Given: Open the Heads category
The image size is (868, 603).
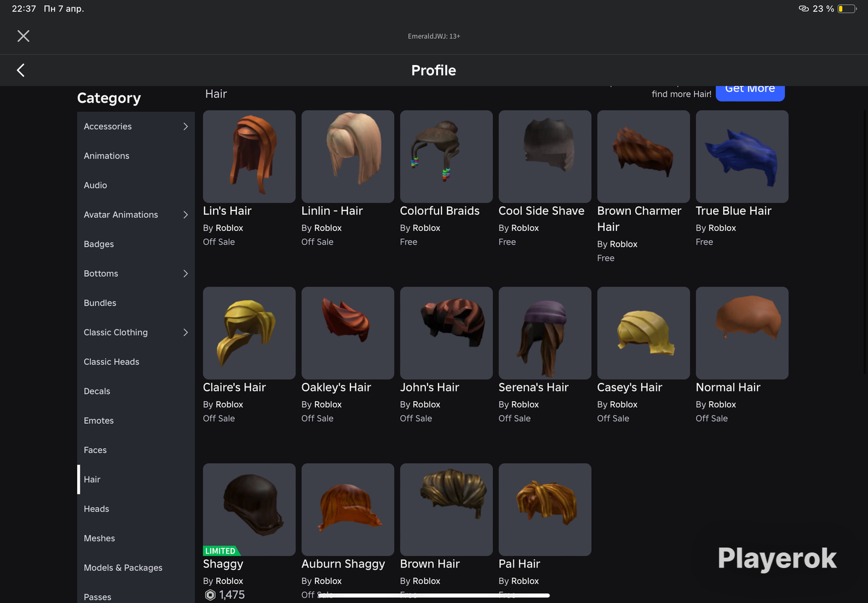Looking at the screenshot, I should 136,509.
